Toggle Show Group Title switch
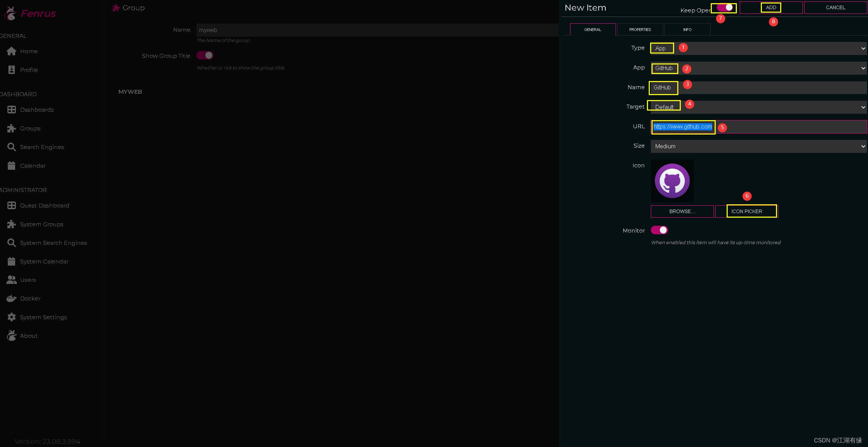868x447 pixels. [x=205, y=55]
